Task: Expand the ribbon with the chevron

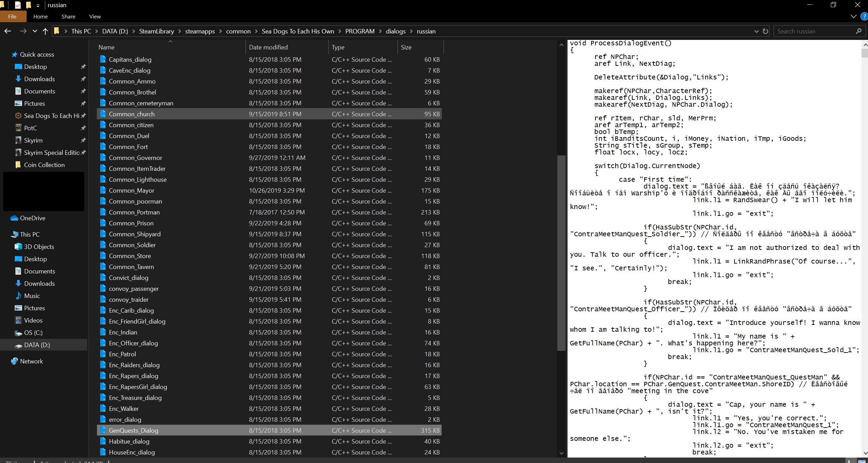Action: (x=853, y=16)
